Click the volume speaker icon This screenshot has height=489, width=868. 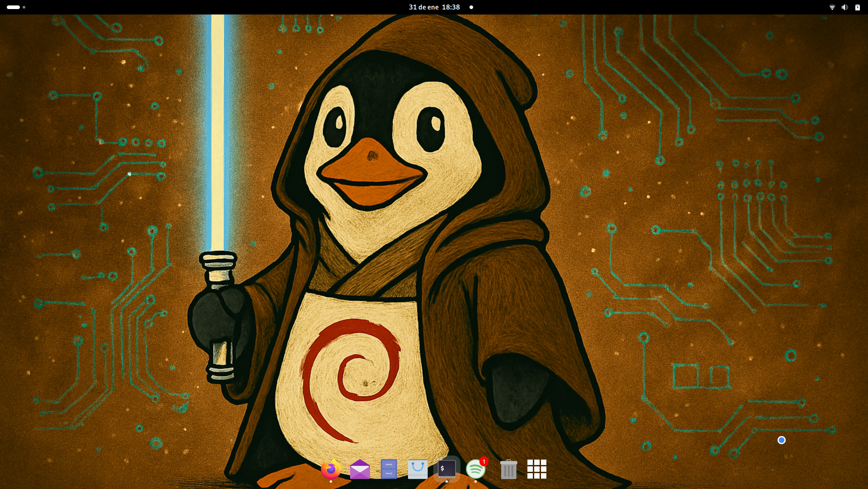tap(844, 7)
